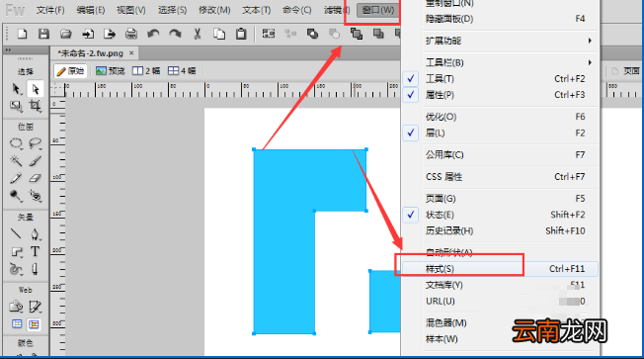Choose 隐藏面板(D) menu entry
The image size is (644, 359).
[x=500, y=19]
